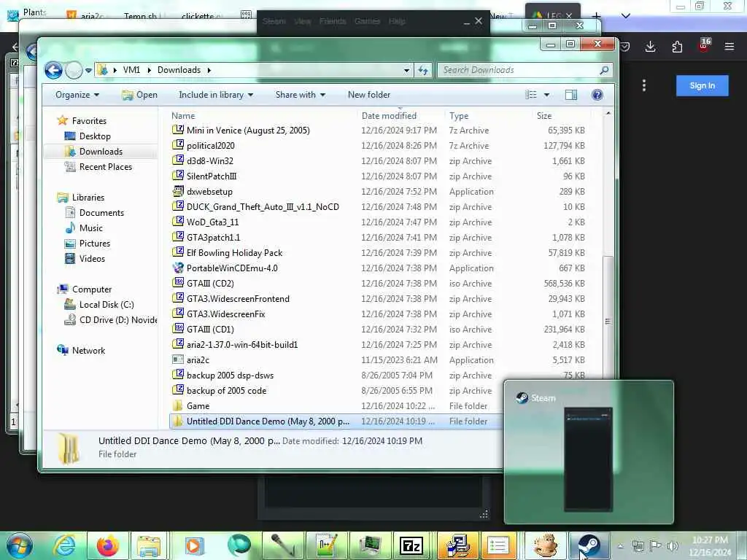Viewport: 747px width, 560px height.
Task: Expand Include in library dropdown
Action: 216,95
